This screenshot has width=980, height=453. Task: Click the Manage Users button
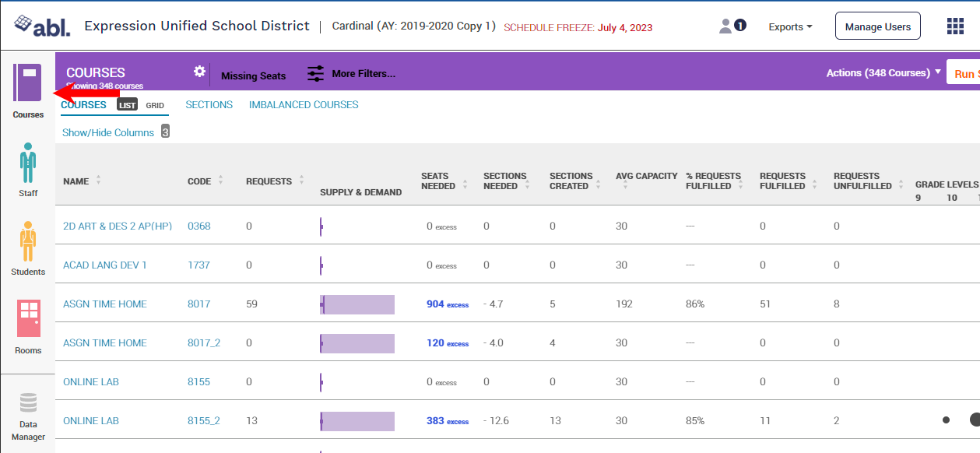pyautogui.click(x=877, y=26)
